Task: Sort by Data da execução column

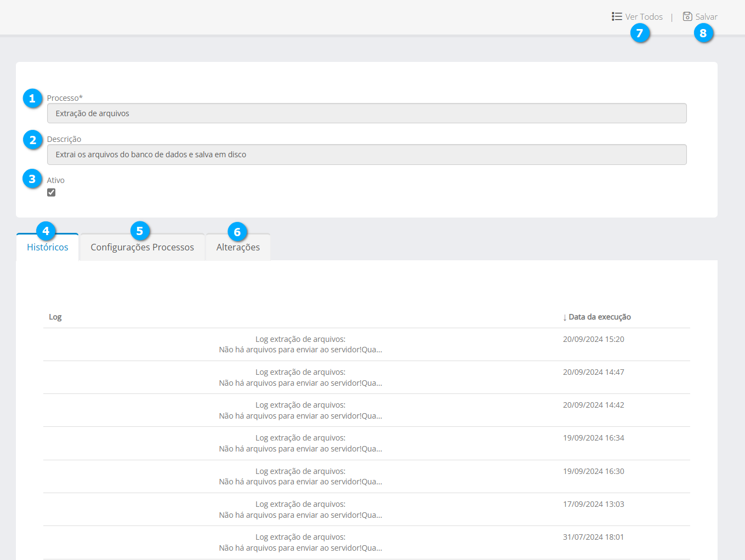Action: click(x=599, y=317)
